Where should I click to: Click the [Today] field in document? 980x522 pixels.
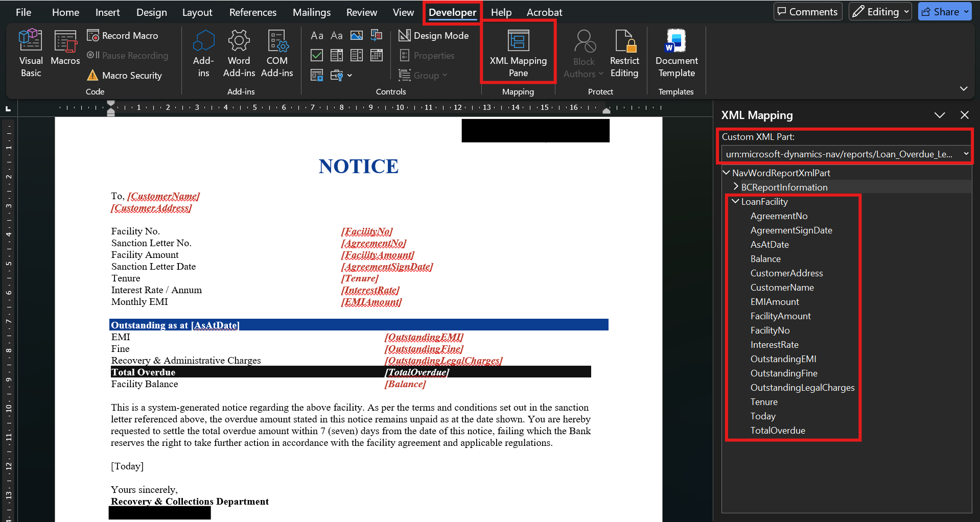click(127, 466)
